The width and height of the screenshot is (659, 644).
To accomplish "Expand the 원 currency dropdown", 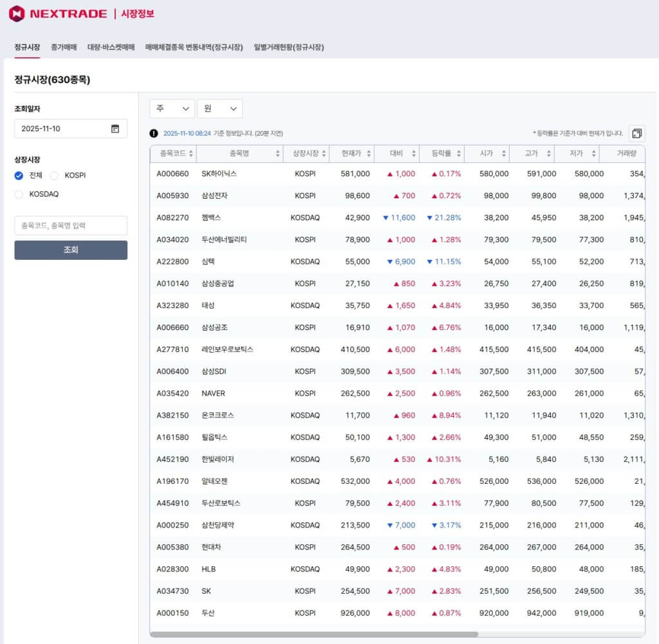I will pyautogui.click(x=219, y=109).
